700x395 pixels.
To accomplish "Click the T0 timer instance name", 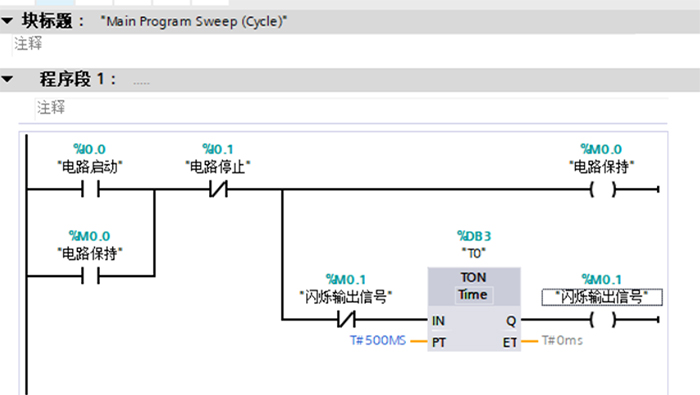I will (x=474, y=254).
